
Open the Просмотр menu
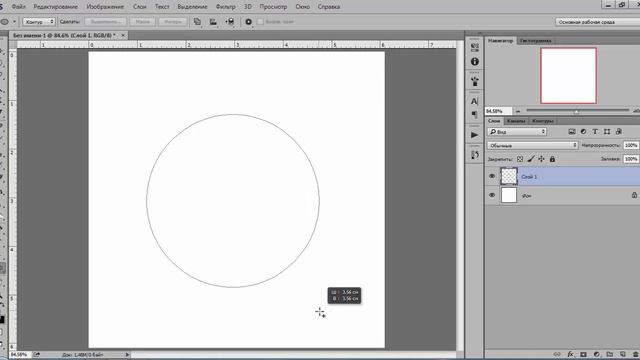pos(273,7)
